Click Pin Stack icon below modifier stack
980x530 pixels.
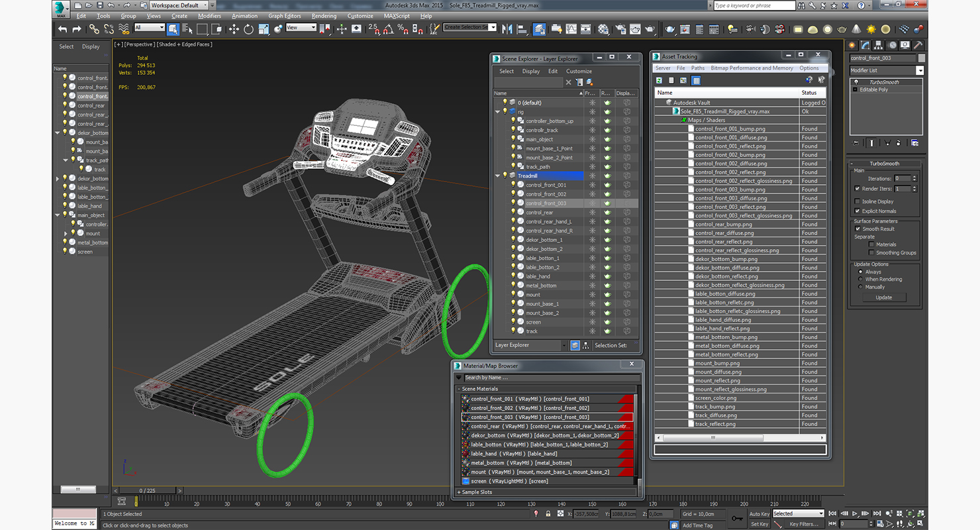point(856,142)
